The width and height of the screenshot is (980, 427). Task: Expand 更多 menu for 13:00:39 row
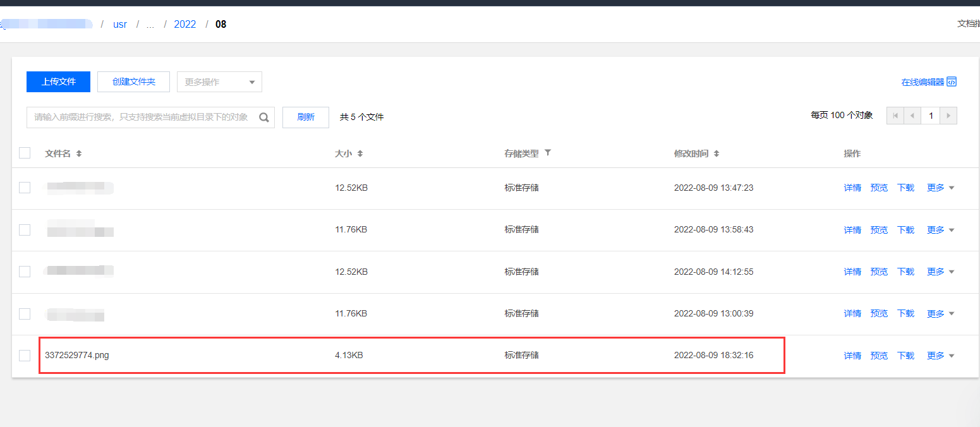(940, 313)
